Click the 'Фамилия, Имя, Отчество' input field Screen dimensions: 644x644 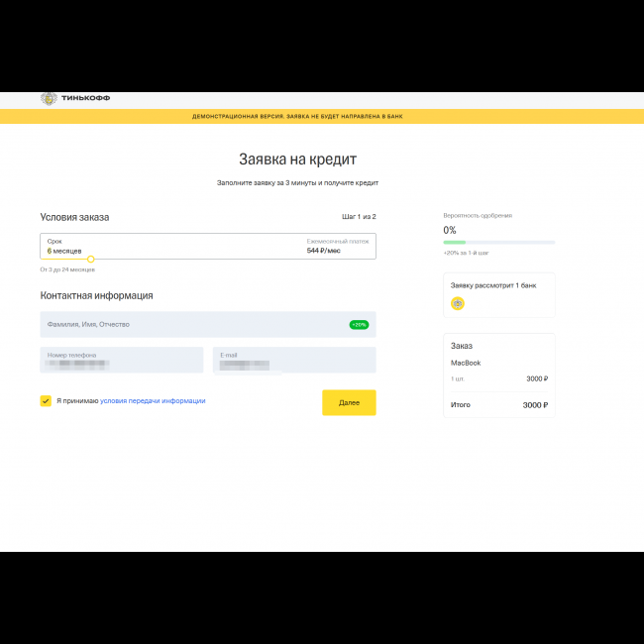pyautogui.click(x=188, y=324)
